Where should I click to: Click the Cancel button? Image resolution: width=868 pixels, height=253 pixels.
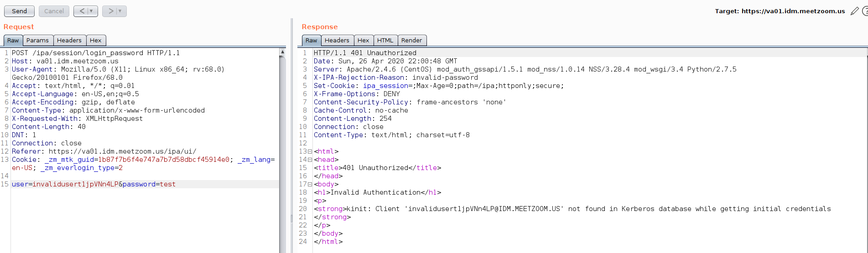[54, 11]
